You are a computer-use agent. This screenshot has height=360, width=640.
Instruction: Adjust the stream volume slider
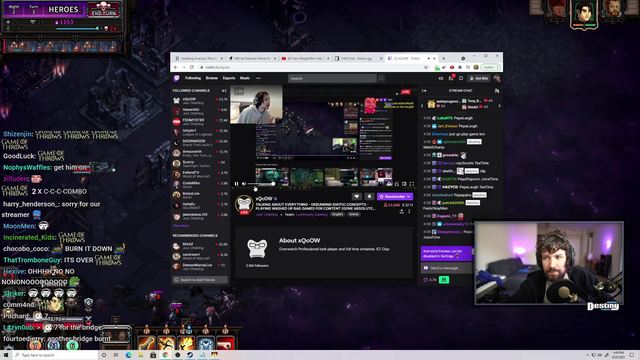pyautogui.click(x=262, y=184)
